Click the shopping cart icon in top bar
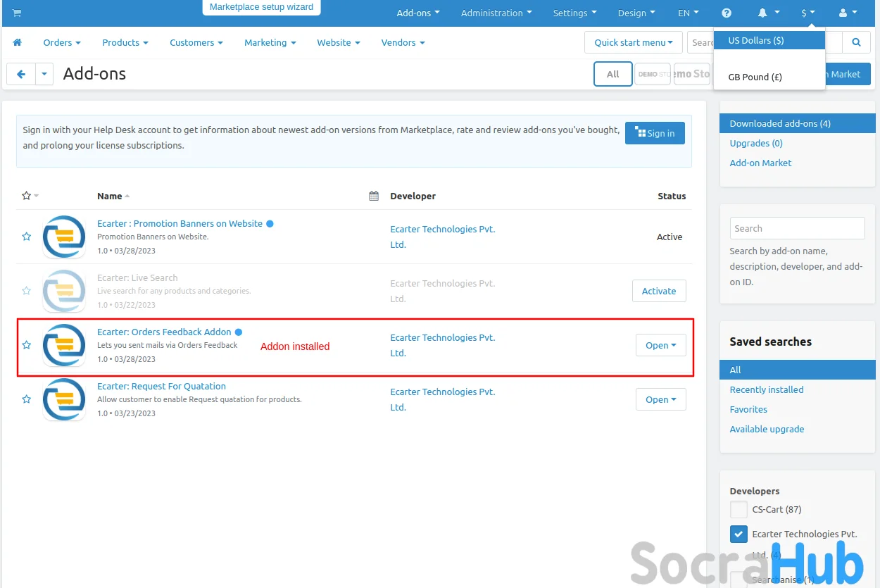 click(x=17, y=13)
